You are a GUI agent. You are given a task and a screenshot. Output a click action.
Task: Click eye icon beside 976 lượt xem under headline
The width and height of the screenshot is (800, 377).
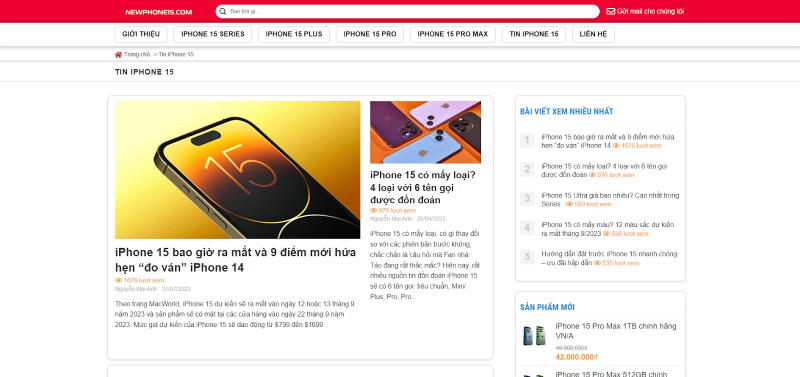coord(373,211)
